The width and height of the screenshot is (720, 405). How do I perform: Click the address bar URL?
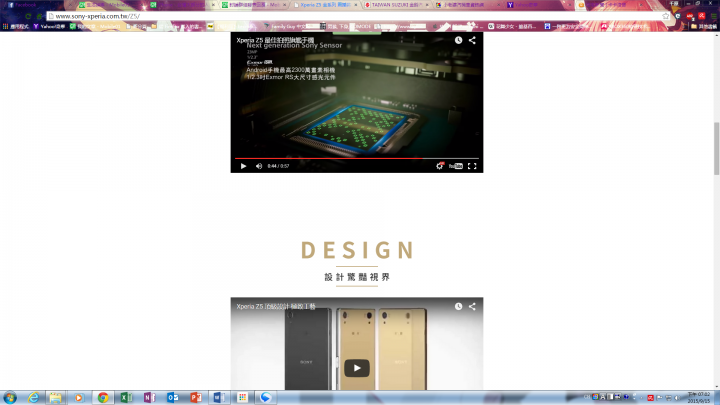(97, 16)
